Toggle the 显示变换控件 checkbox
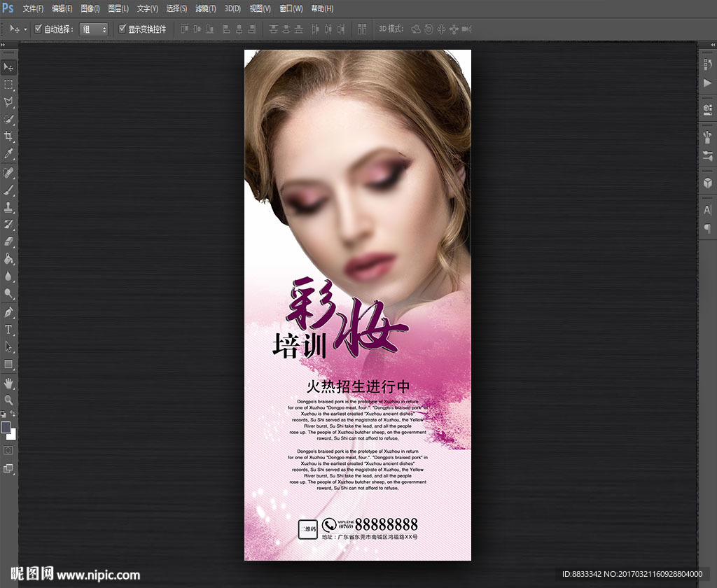The image size is (717, 588). pyautogui.click(x=123, y=29)
